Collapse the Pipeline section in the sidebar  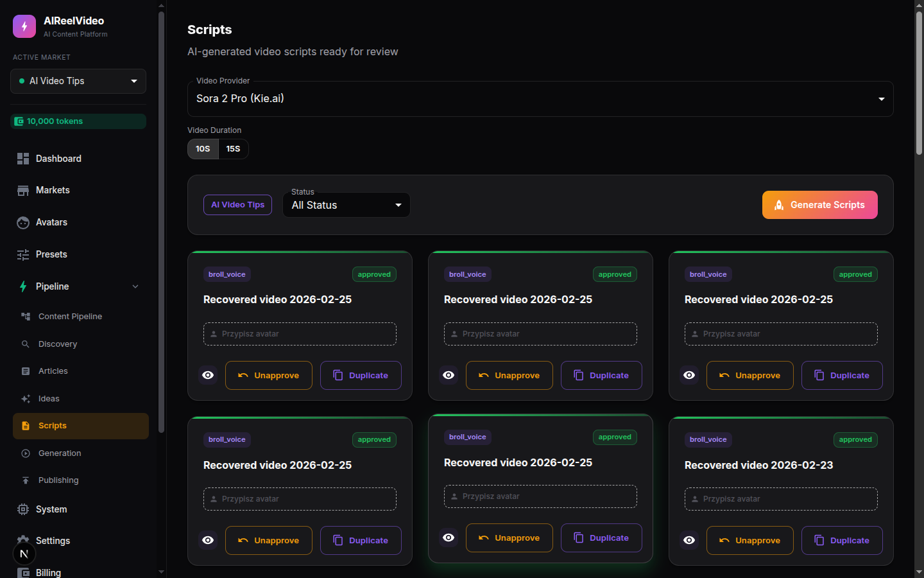click(x=135, y=286)
